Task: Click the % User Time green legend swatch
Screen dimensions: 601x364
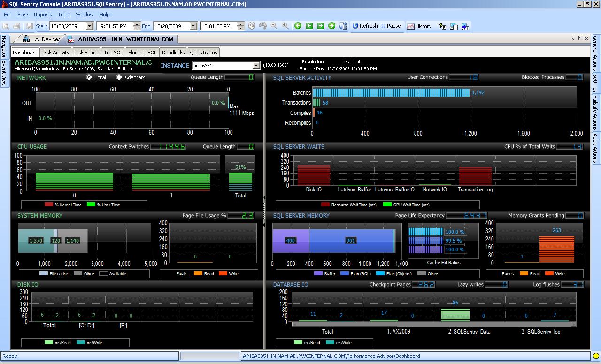Action: [x=91, y=205]
